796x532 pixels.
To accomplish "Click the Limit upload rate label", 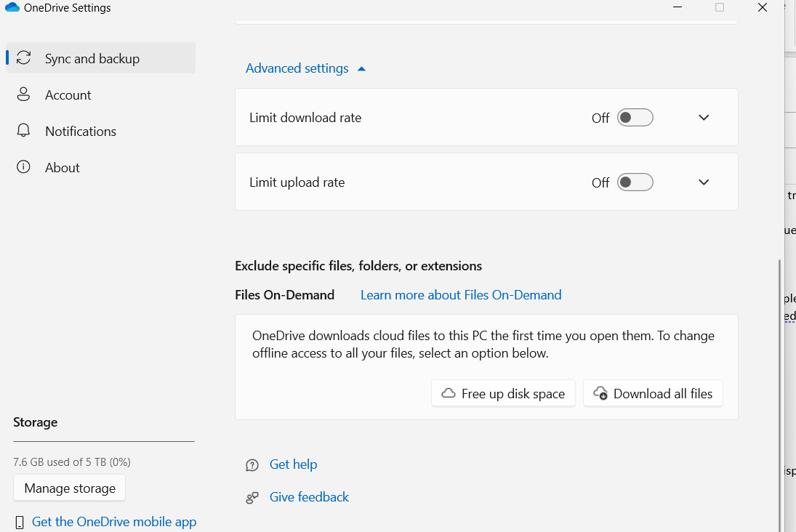I will pyautogui.click(x=297, y=182).
